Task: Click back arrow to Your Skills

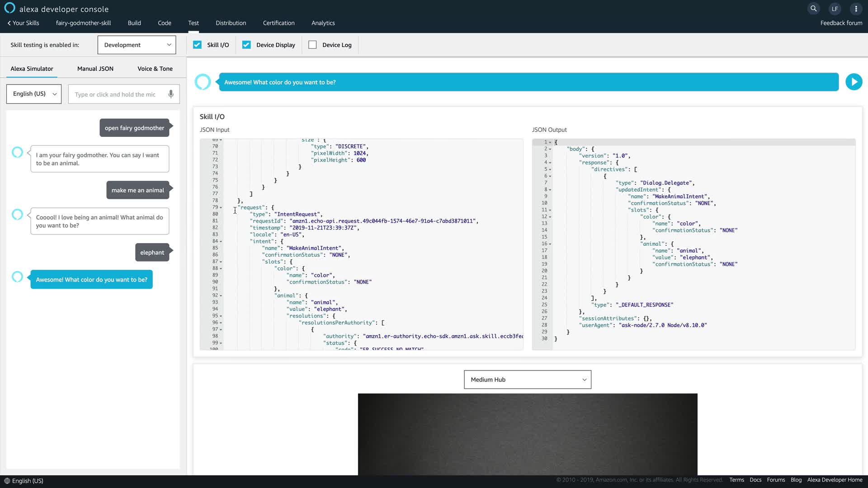Action: [x=9, y=23]
